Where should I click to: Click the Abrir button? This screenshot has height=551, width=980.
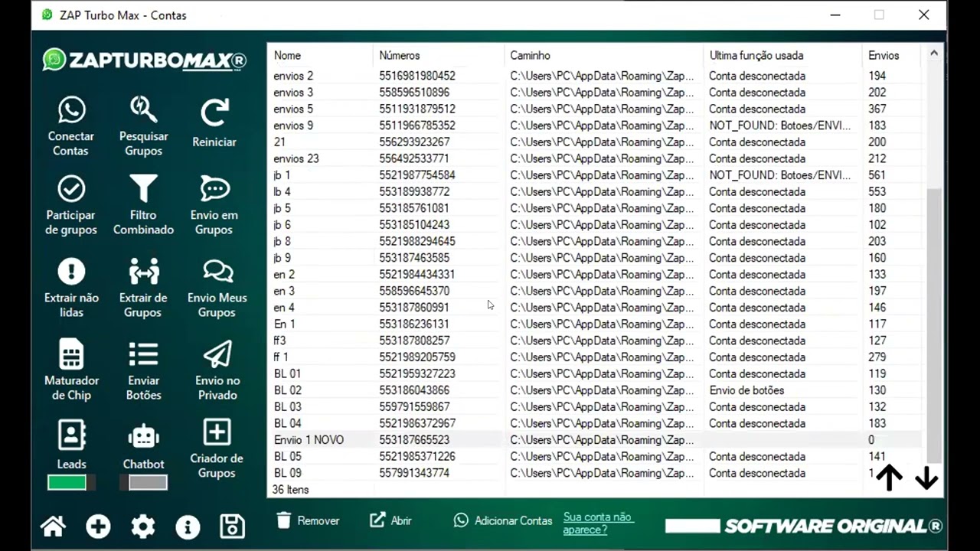[x=390, y=520]
